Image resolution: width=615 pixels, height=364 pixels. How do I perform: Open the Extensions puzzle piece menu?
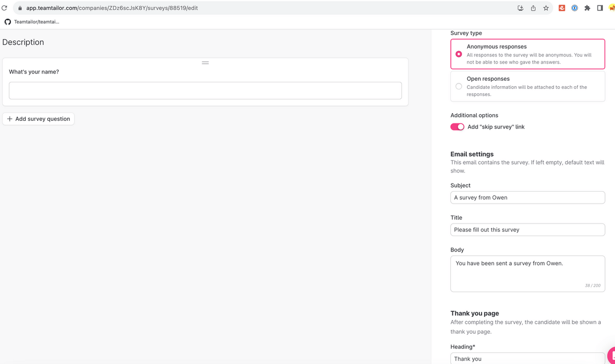pyautogui.click(x=587, y=8)
